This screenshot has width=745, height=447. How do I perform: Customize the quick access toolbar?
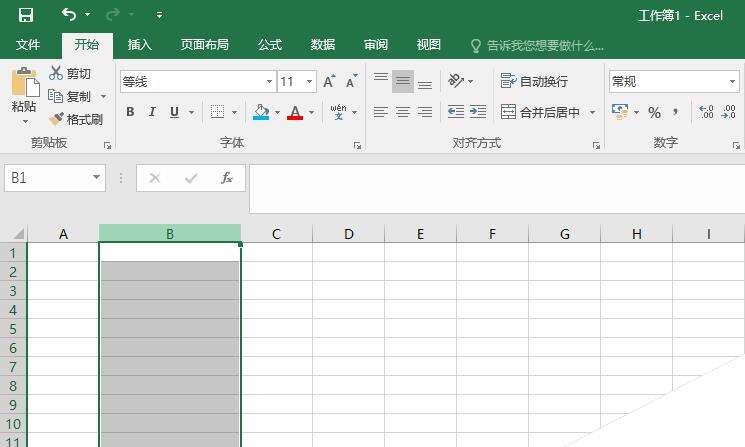click(160, 15)
